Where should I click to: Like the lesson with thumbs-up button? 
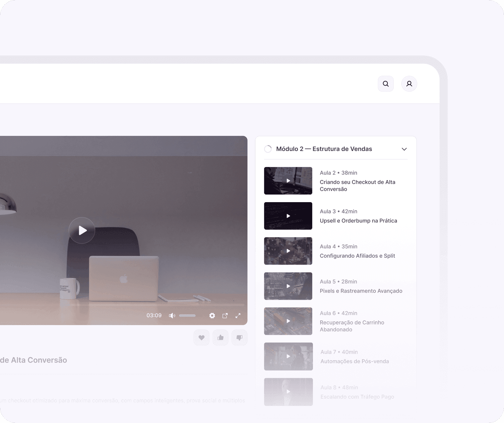pyautogui.click(x=220, y=337)
